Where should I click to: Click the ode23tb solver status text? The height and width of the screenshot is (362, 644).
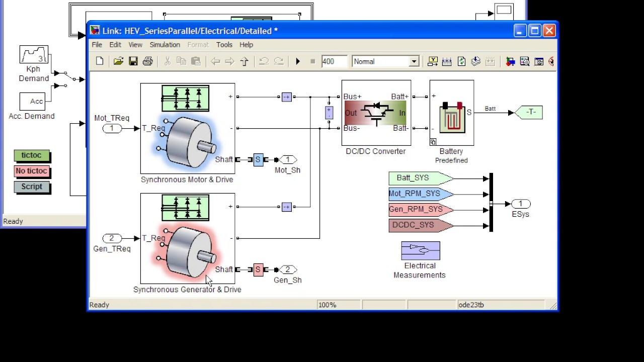pyautogui.click(x=471, y=305)
